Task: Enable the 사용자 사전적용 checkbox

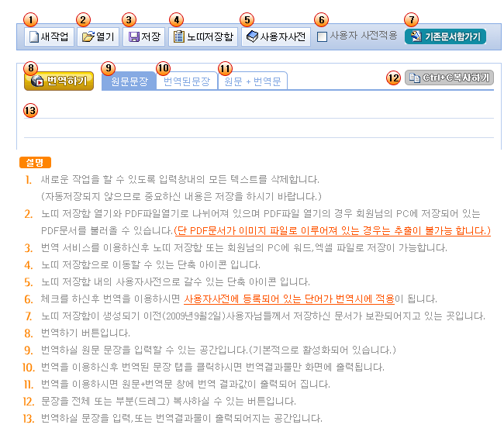Action: [322, 36]
